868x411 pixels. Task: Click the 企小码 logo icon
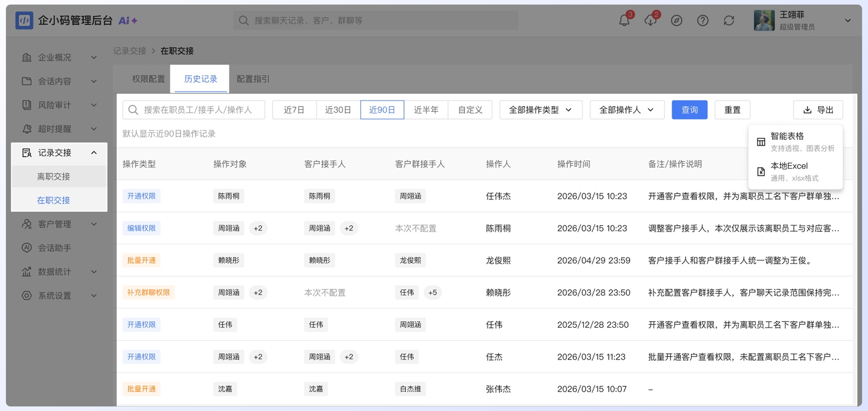[24, 21]
